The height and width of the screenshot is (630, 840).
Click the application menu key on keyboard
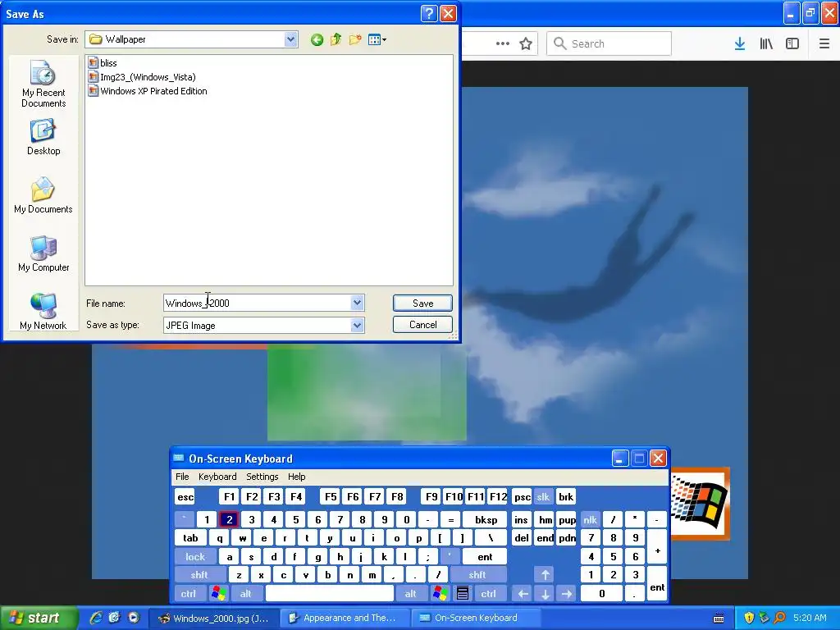(x=463, y=594)
